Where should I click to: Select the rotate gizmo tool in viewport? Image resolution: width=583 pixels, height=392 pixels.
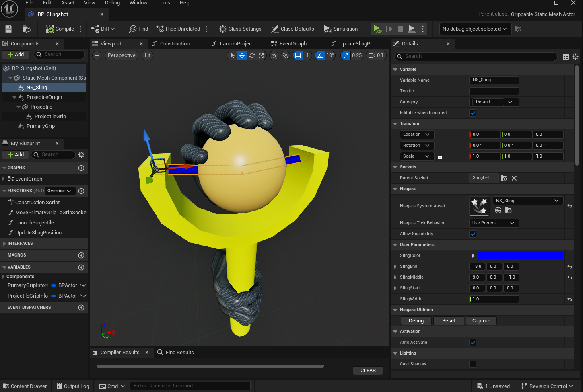coord(252,55)
